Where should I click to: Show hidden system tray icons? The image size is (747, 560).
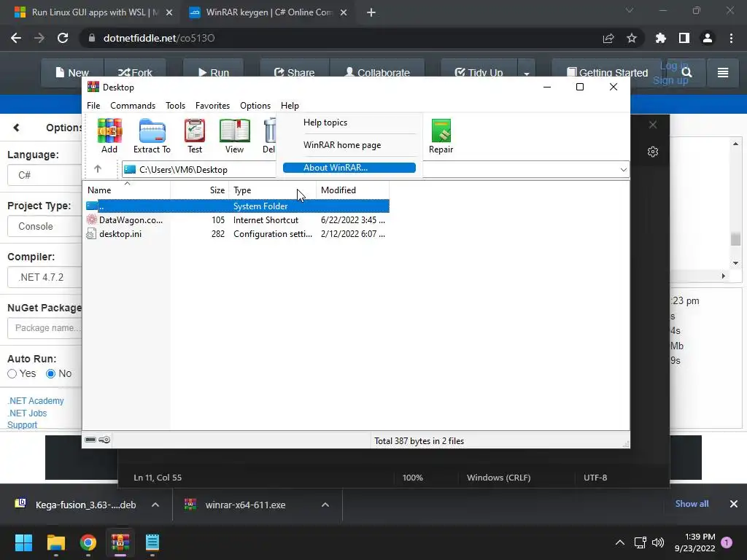click(x=620, y=542)
